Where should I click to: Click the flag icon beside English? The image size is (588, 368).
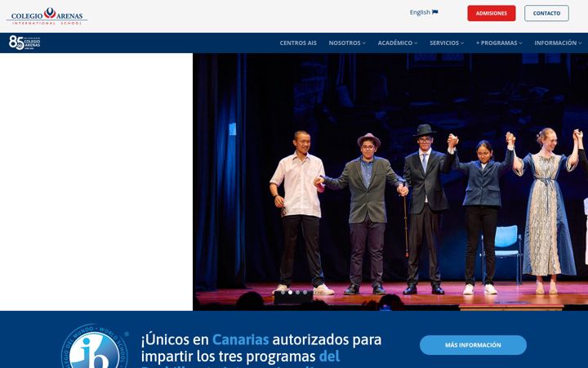tap(435, 12)
